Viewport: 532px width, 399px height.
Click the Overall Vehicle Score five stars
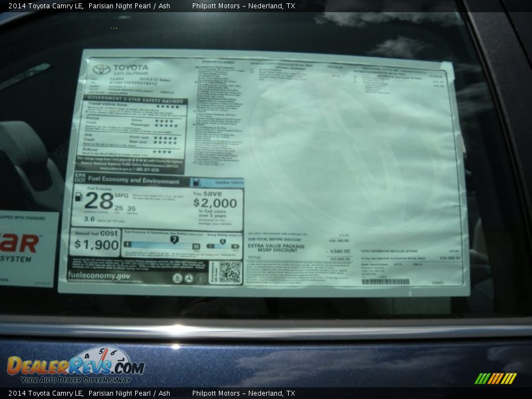click(168, 106)
